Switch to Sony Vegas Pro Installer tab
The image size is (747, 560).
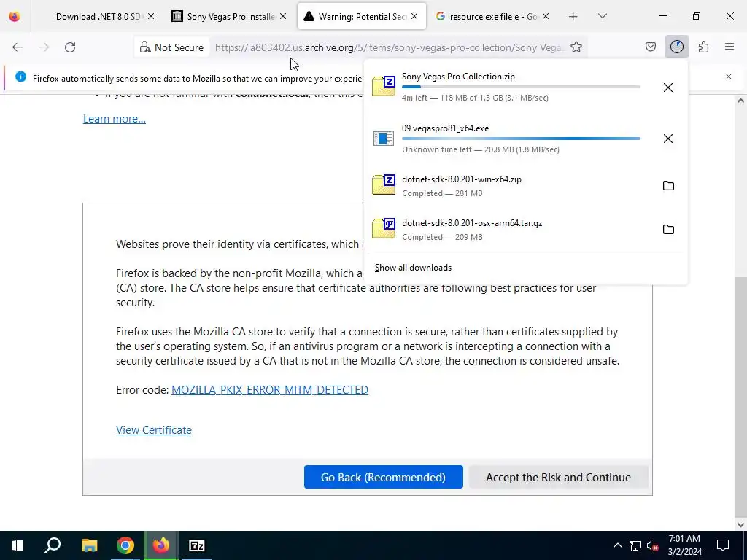tap(230, 17)
